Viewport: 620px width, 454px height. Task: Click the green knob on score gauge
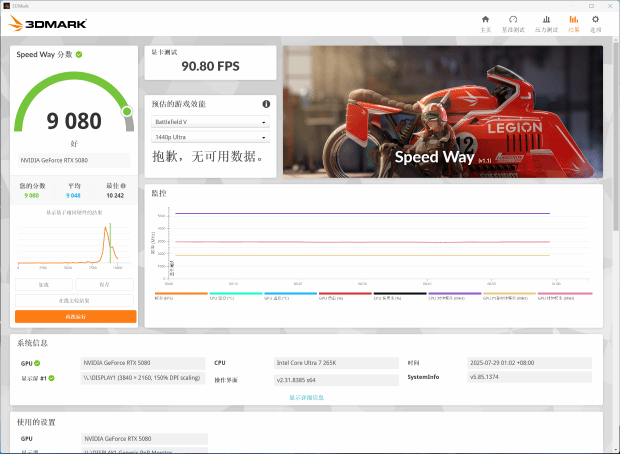point(127,112)
